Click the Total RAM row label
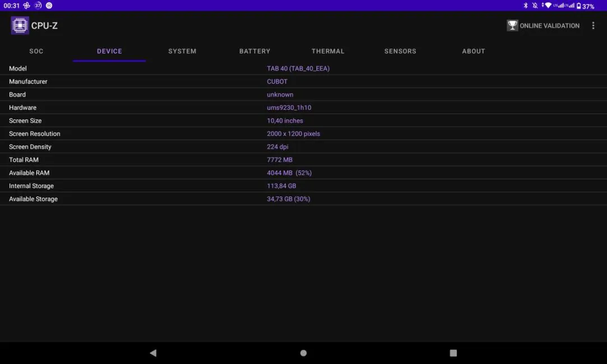607x364 pixels. pyautogui.click(x=24, y=160)
